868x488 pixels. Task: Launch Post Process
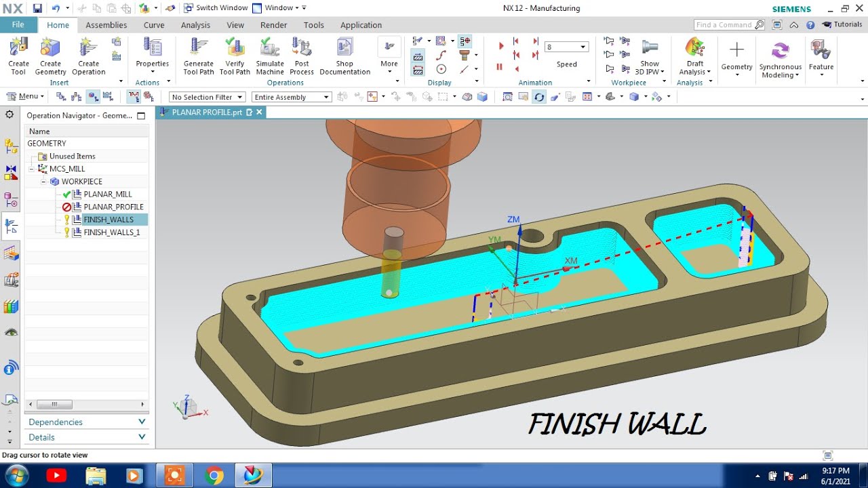tap(302, 56)
